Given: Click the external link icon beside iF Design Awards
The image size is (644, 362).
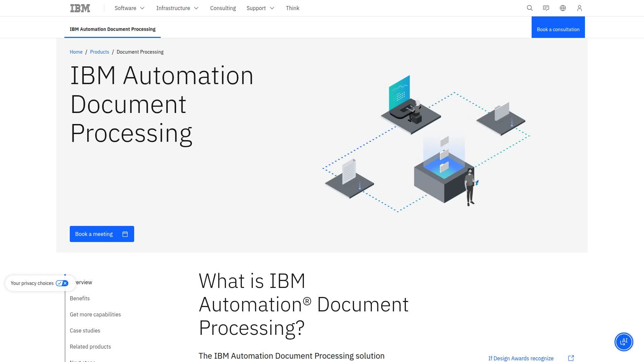Looking at the screenshot, I should coord(571,358).
